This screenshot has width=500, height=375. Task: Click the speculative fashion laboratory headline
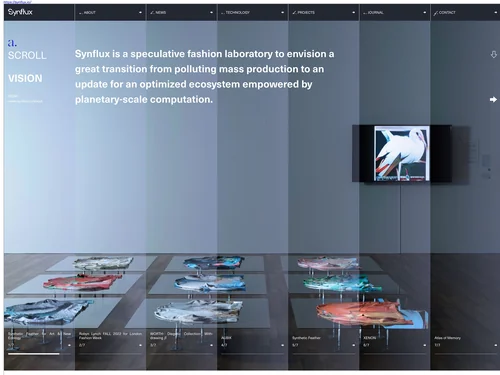point(204,77)
